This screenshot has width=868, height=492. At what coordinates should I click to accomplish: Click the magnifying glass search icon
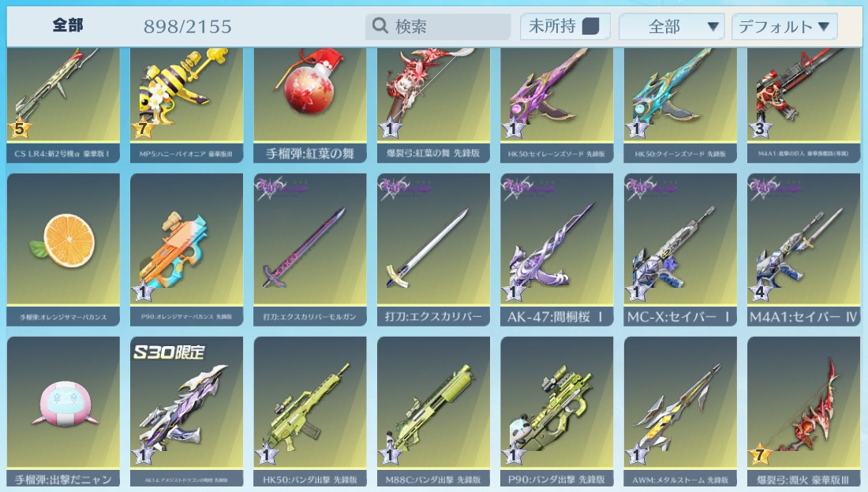[x=380, y=25]
